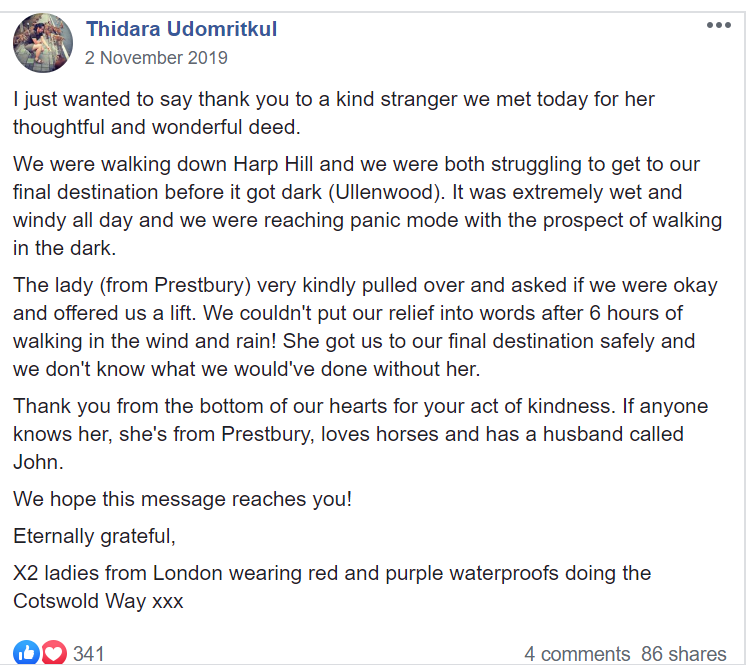
Task: Click the "Cotswold Way xxx" text
Action: [x=97, y=602]
